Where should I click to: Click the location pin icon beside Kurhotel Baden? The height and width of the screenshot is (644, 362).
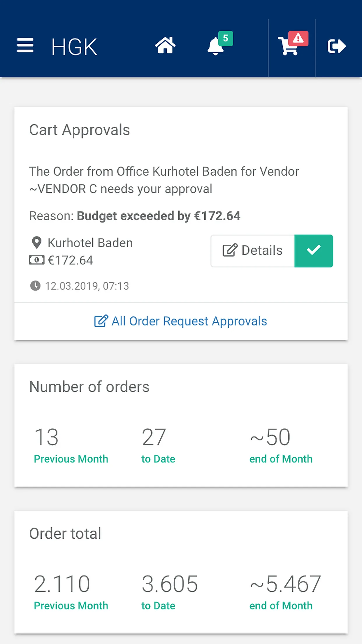pyautogui.click(x=37, y=243)
